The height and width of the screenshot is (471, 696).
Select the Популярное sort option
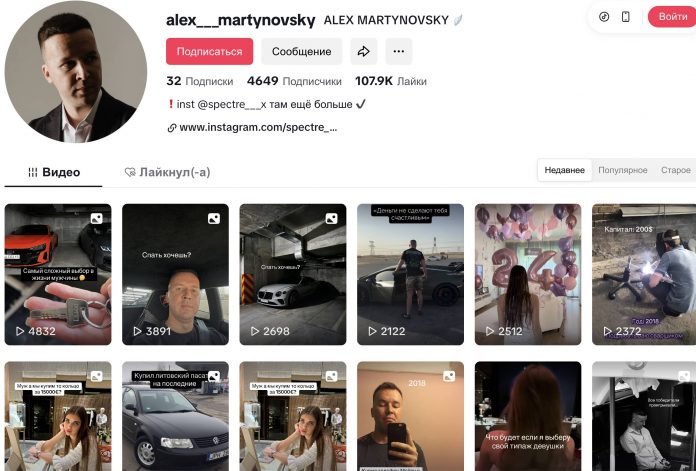(623, 170)
